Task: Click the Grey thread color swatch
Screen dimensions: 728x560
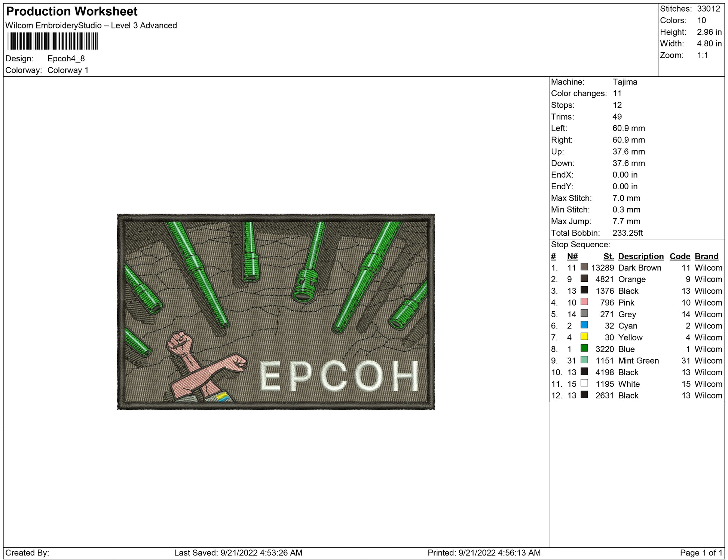Action: tap(584, 313)
